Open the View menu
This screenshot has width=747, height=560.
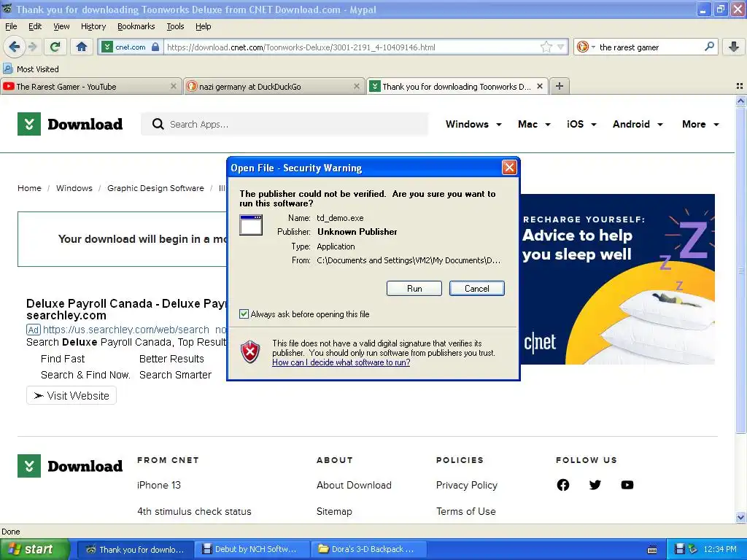click(61, 26)
